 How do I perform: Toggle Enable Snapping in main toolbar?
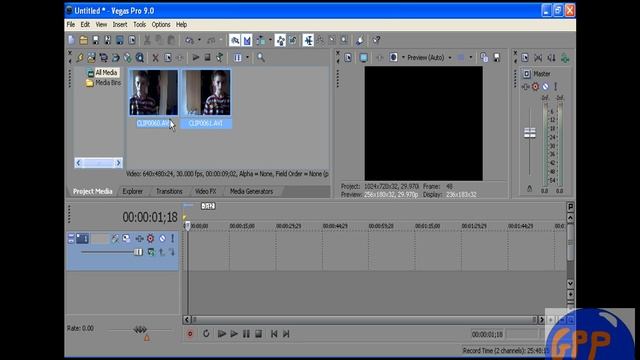235,40
